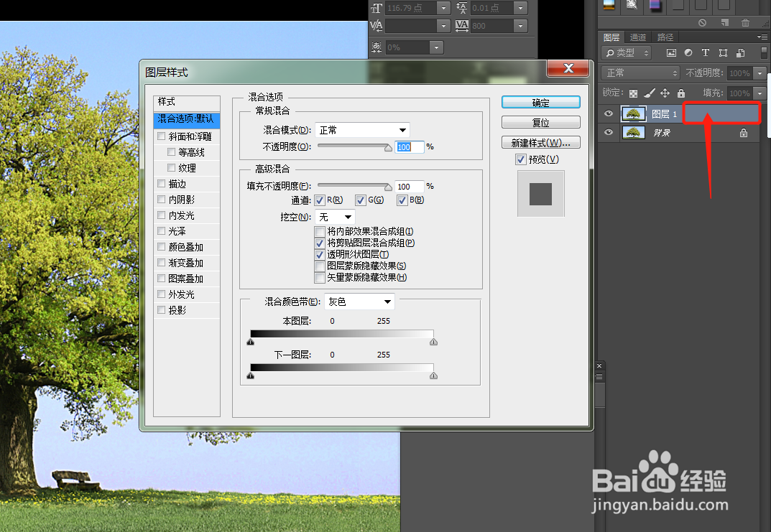Filter for shape layers in Layers panel
This screenshot has height=532, width=771.
pos(724,52)
